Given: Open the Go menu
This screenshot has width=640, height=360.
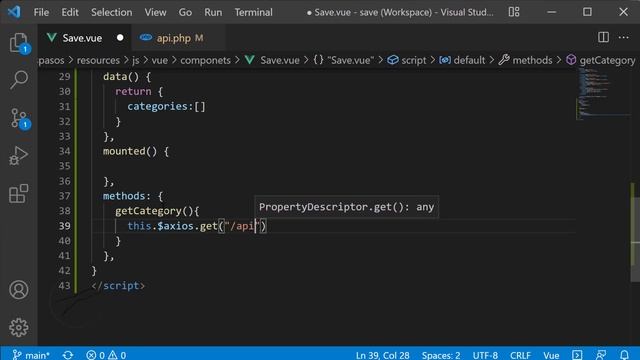Looking at the screenshot, I should 185,12.
